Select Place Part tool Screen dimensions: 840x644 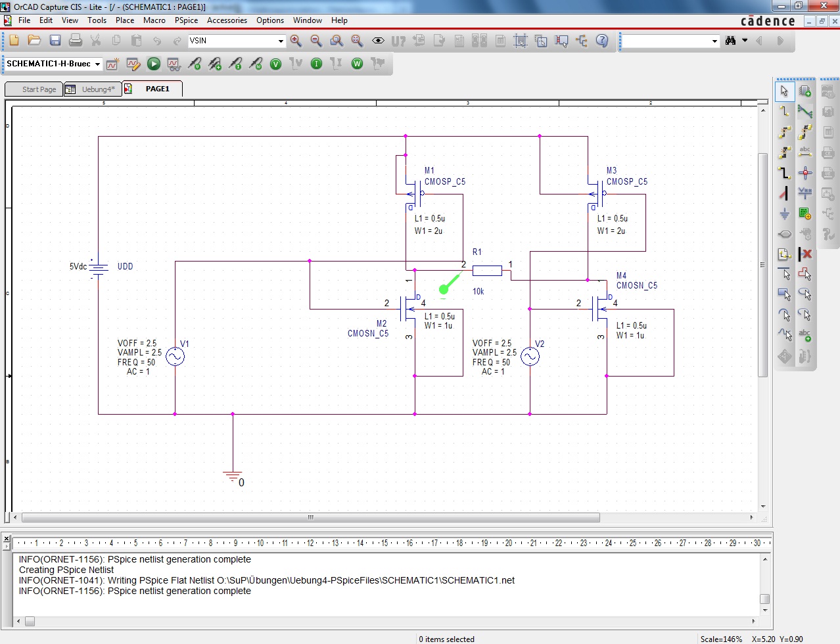(x=805, y=91)
